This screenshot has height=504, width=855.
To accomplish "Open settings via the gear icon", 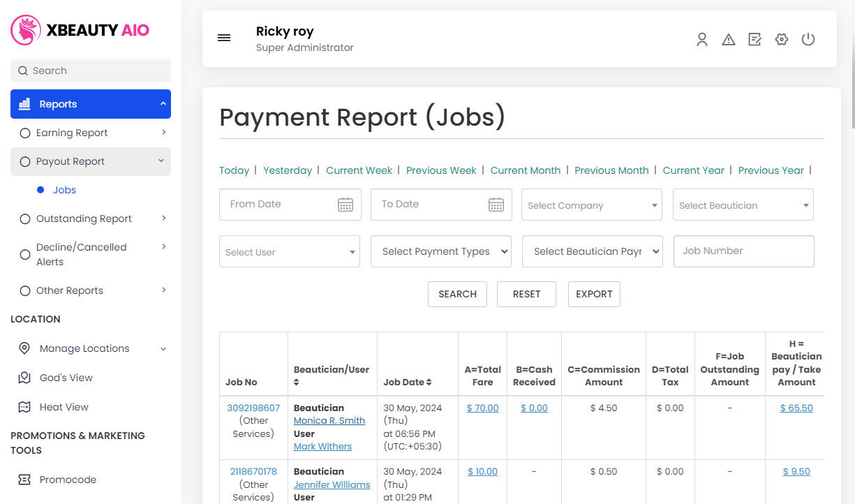I will pyautogui.click(x=781, y=40).
